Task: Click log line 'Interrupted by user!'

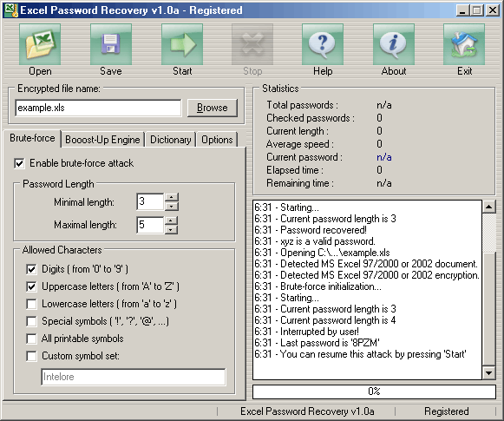Action: pyautogui.click(x=306, y=332)
